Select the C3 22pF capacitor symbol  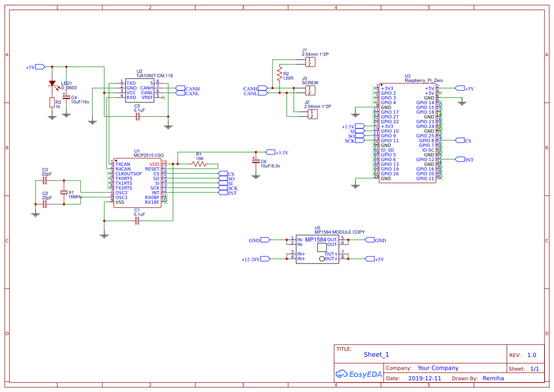click(x=45, y=180)
